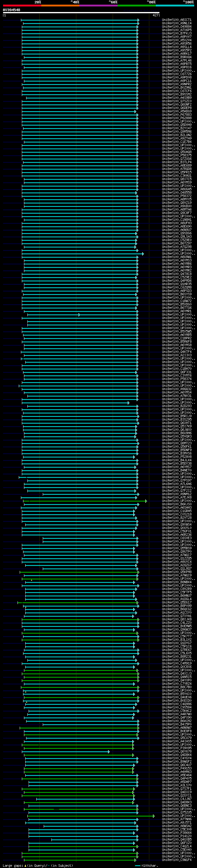Select UniRef100_B2LUN2 entry
Screen dimensions: 197x868
177,135
